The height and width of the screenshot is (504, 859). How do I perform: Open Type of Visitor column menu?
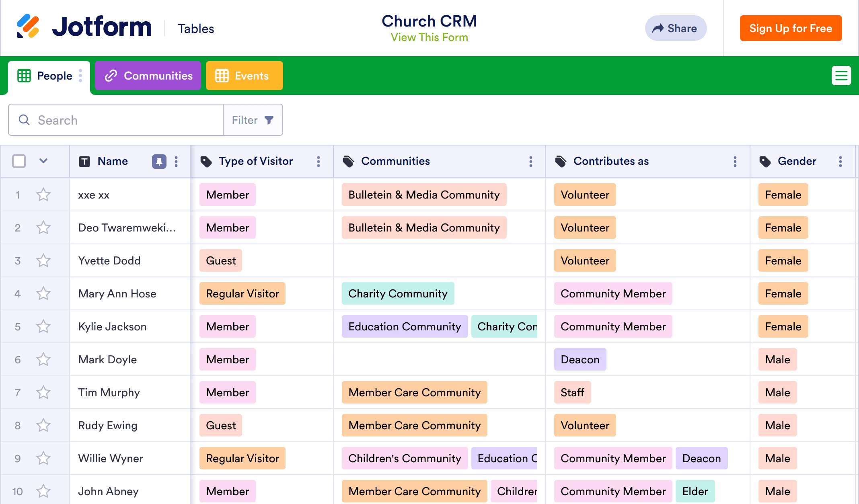[x=319, y=162]
